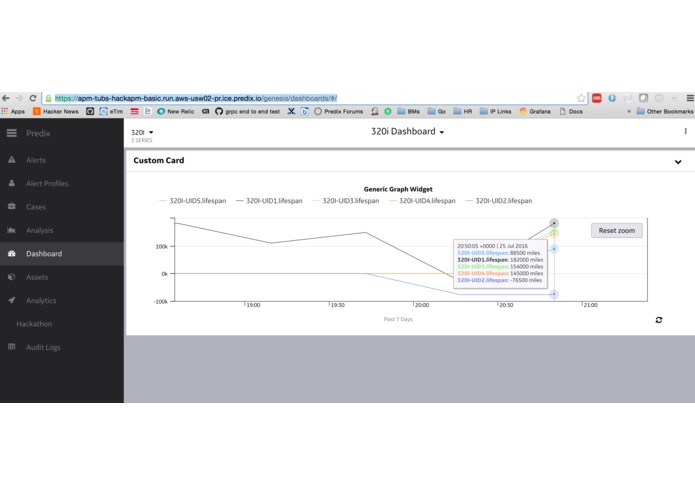Click the grey UID1 data point marker
695x494 pixels.
coord(554,223)
